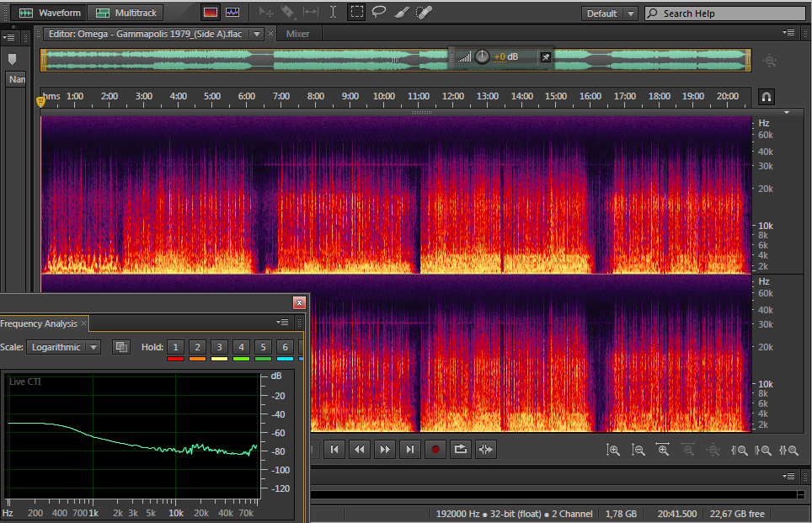Toggle Hold button 3
Image resolution: width=812 pixels, height=523 pixels.
pyautogui.click(x=219, y=347)
